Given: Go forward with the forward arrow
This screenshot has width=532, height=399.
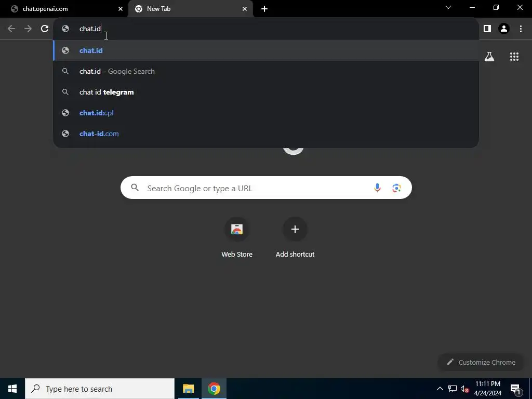Looking at the screenshot, I should point(28,29).
